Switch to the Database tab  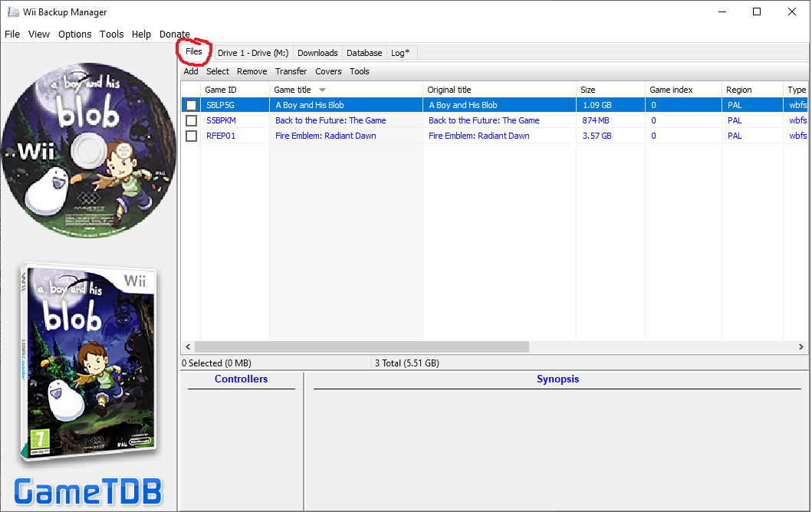coord(364,53)
